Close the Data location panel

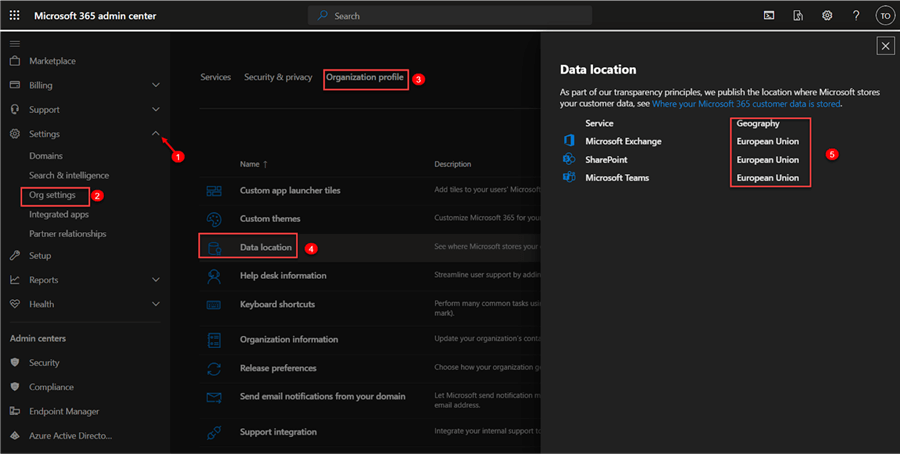point(886,46)
